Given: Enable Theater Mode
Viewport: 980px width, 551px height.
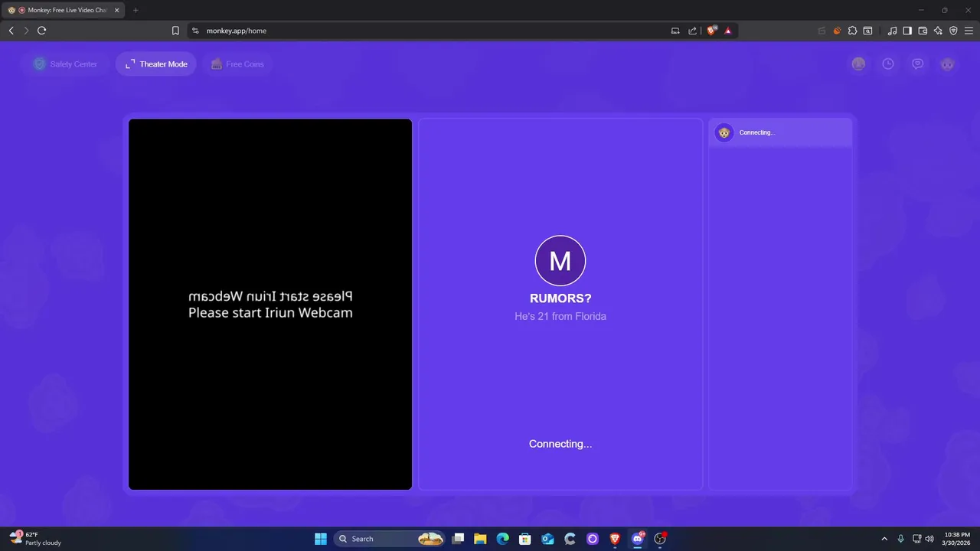Looking at the screenshot, I should pos(156,64).
